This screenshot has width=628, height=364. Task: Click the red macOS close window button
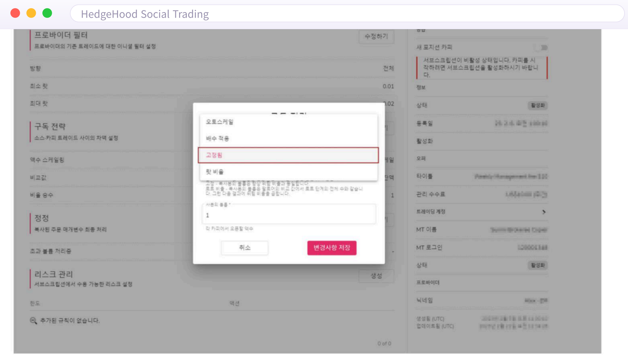(15, 13)
